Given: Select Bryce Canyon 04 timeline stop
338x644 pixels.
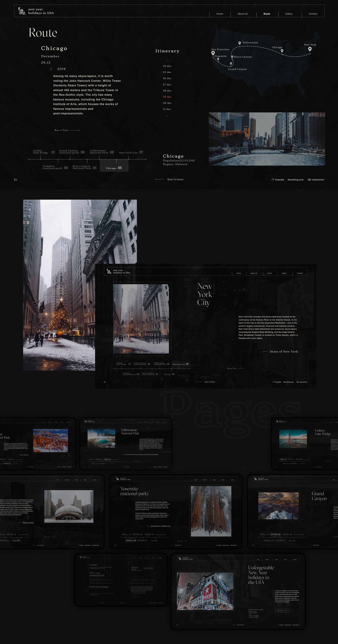Looking at the screenshot, I should pos(84,167).
